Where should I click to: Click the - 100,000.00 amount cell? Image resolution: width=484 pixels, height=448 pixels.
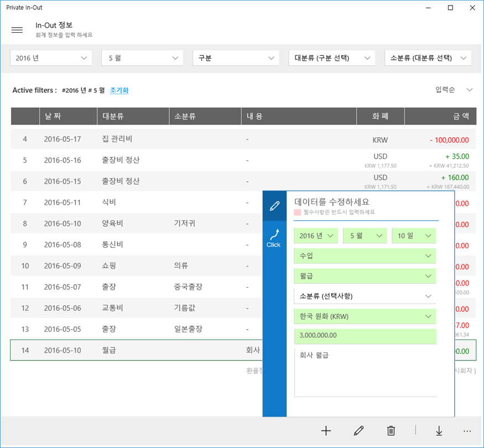[x=449, y=140]
